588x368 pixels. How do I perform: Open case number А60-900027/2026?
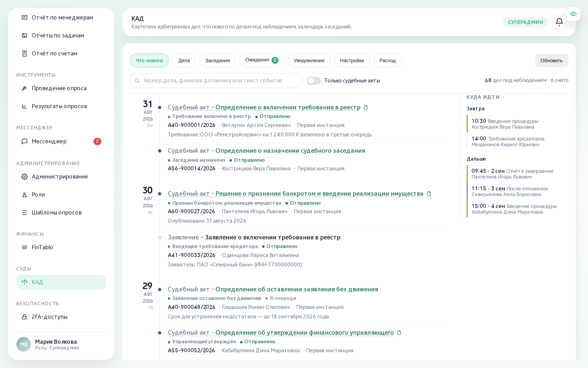[x=191, y=211]
